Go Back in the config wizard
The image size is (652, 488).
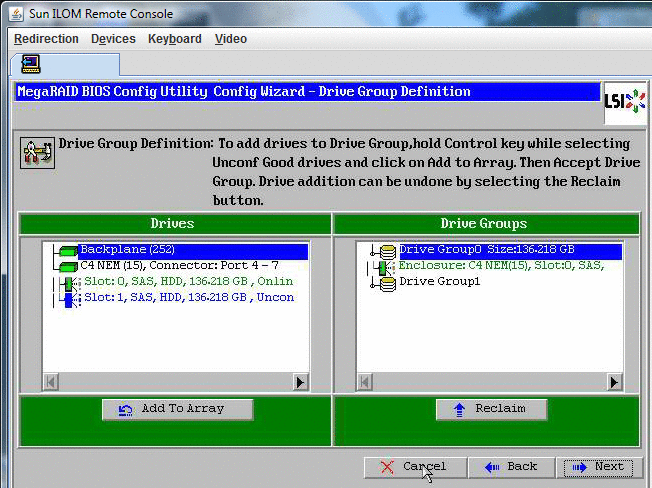pos(512,468)
